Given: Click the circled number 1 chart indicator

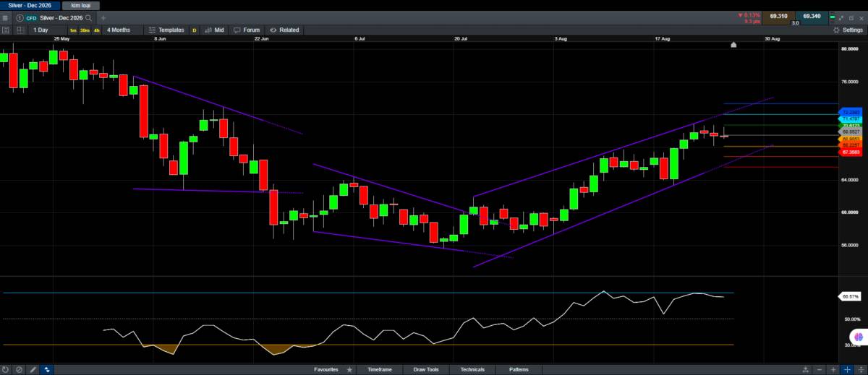Looking at the screenshot, I should point(18,17).
